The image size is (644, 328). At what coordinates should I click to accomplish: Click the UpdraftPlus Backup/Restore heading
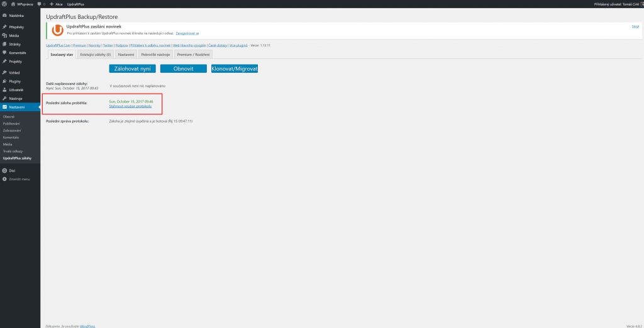[x=82, y=17]
